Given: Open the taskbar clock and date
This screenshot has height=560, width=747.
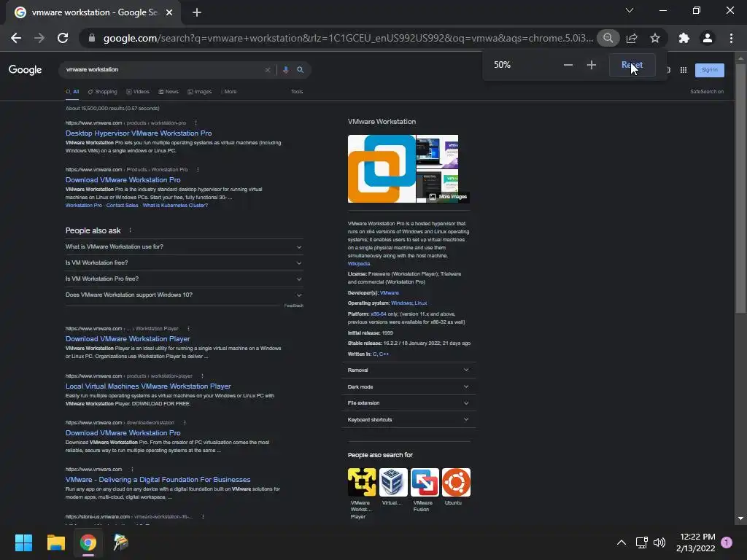Looking at the screenshot, I should tap(696, 542).
